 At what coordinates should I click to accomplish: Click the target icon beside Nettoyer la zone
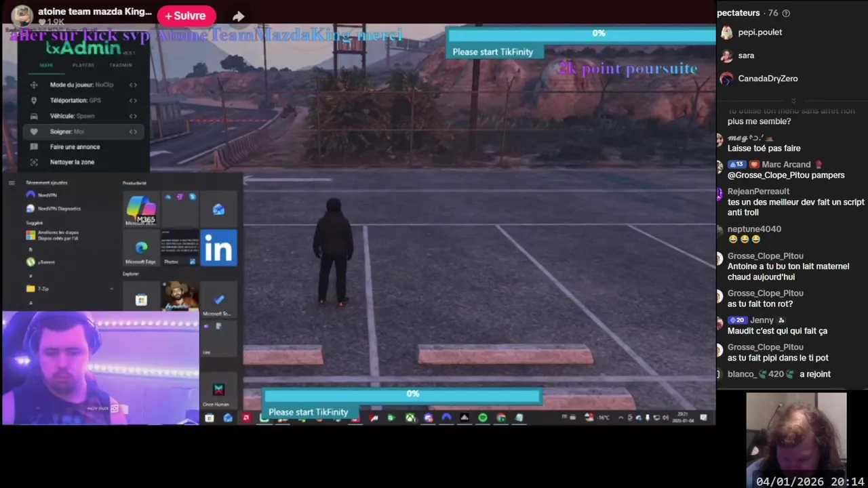pos(34,162)
